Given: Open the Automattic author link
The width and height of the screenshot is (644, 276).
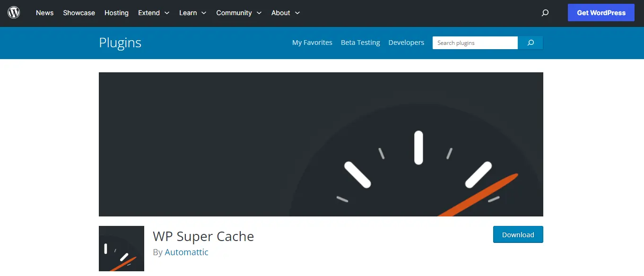Looking at the screenshot, I should click(186, 252).
